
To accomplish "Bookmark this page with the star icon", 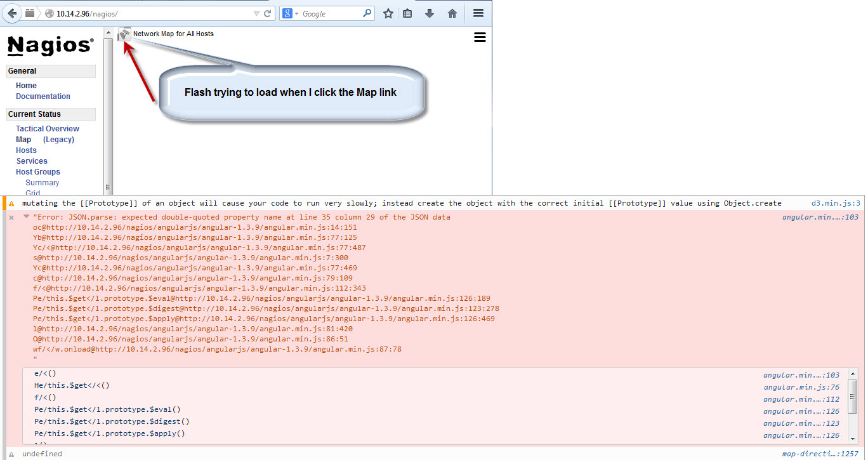I will point(388,13).
